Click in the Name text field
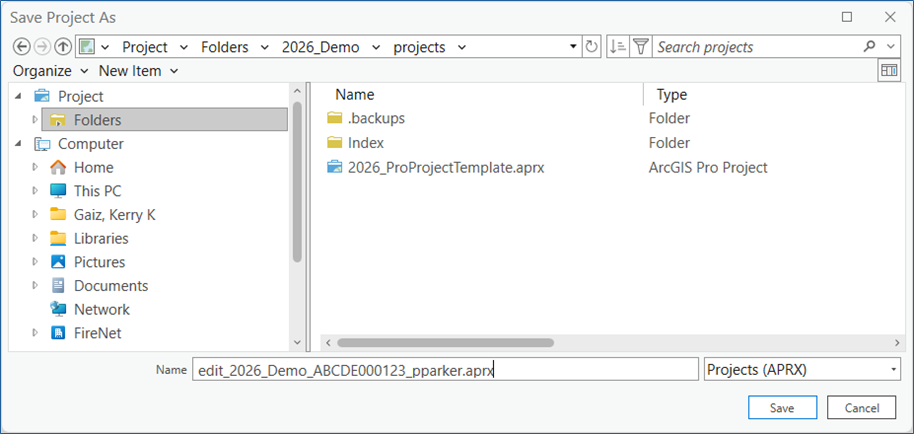This screenshot has width=914, height=434. [x=445, y=369]
